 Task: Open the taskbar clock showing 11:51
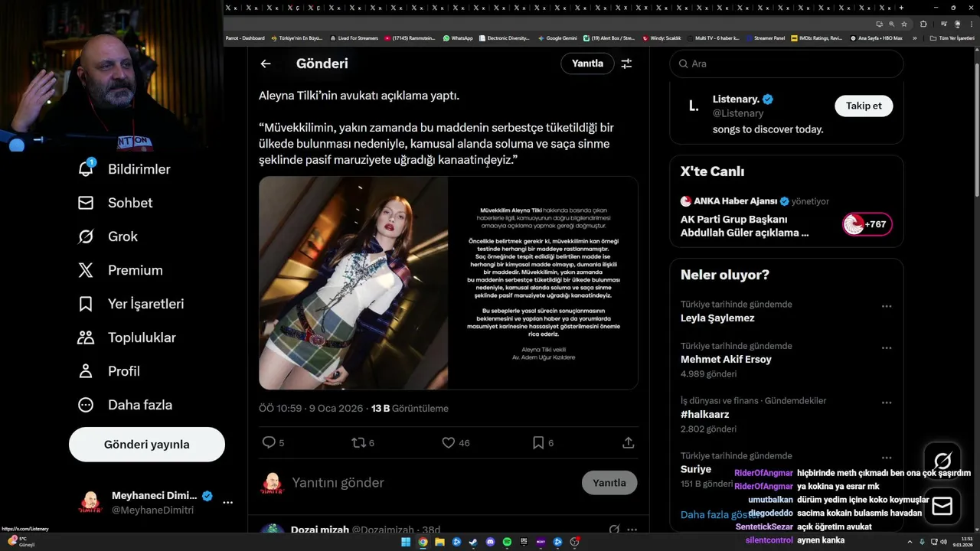tap(962, 542)
